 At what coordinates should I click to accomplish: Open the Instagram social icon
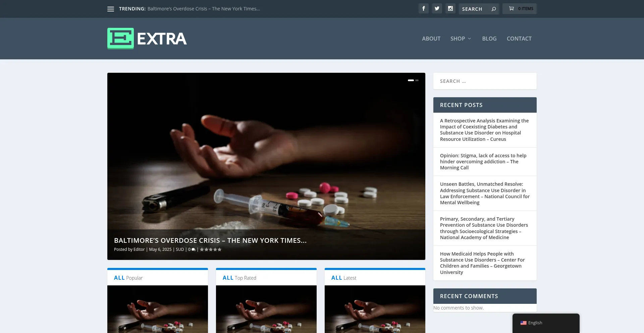point(450,9)
